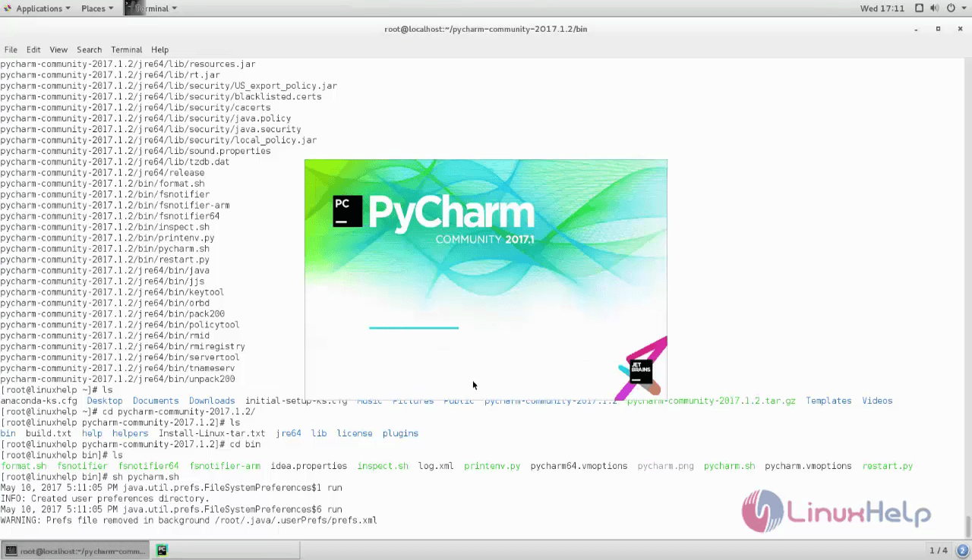The height and width of the screenshot is (560, 972).
Task: Click 'idea.properties' in the bin listing
Action: point(308,466)
